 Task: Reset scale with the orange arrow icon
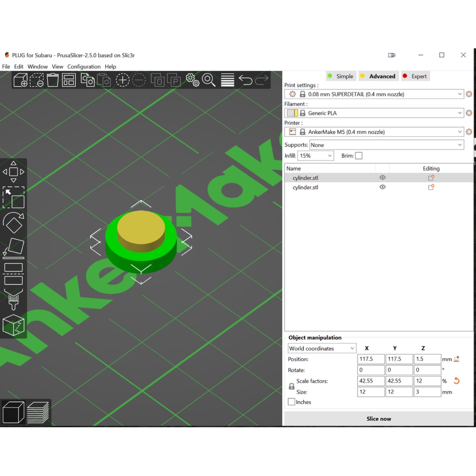[x=457, y=381]
